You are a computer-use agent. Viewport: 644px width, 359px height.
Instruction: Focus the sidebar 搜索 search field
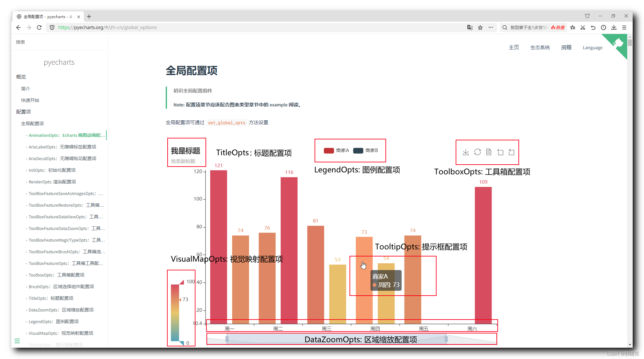pos(59,42)
